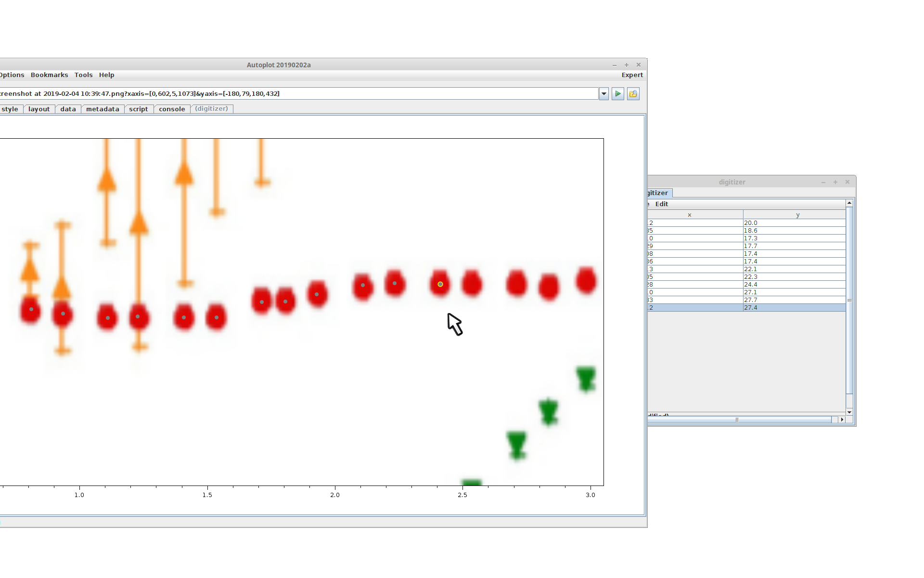Image resolution: width=924 pixels, height=578 pixels.
Task: Open the file browser inspect icon
Action: click(x=633, y=94)
